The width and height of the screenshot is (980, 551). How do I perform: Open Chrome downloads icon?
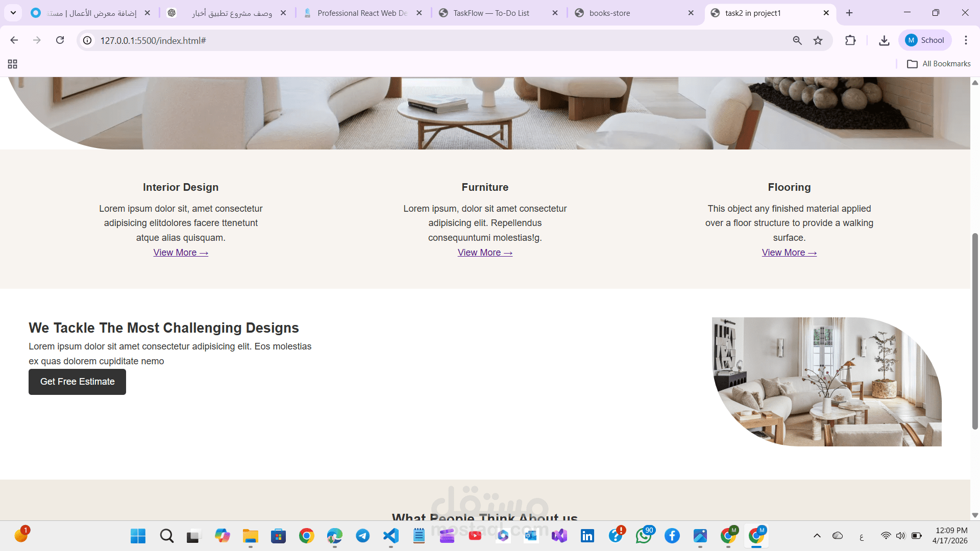(x=884, y=40)
